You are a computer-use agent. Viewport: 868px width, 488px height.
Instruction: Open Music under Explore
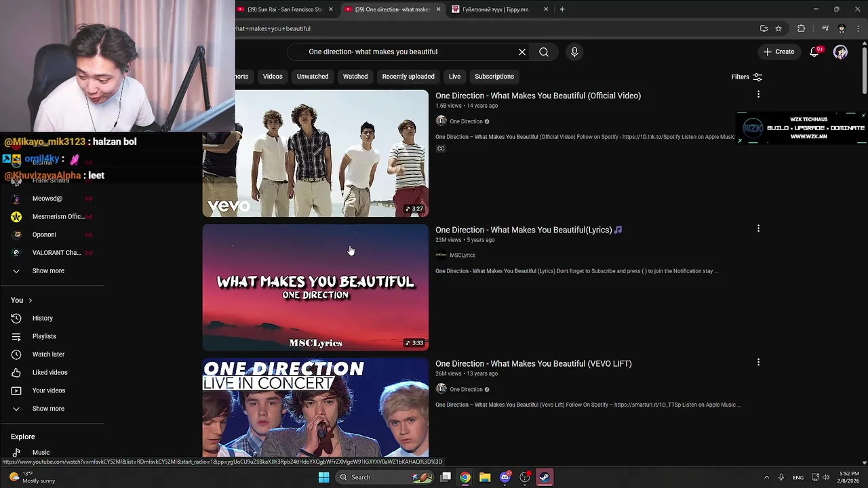(x=41, y=452)
